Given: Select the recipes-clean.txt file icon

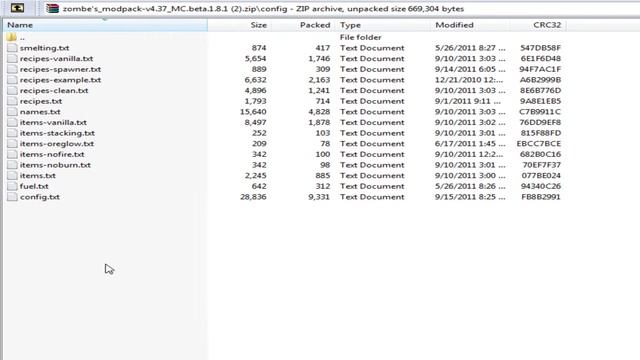Looking at the screenshot, I should coord(12,90).
